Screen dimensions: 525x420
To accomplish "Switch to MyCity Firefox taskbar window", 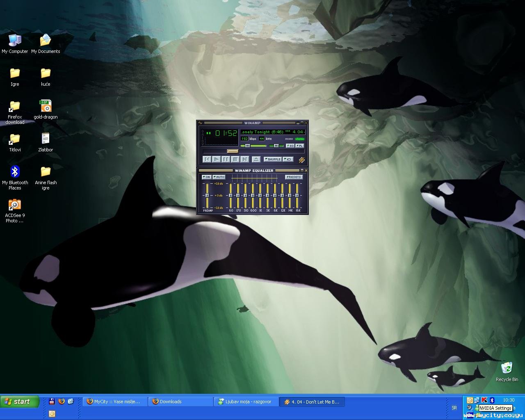I will coord(114,402).
